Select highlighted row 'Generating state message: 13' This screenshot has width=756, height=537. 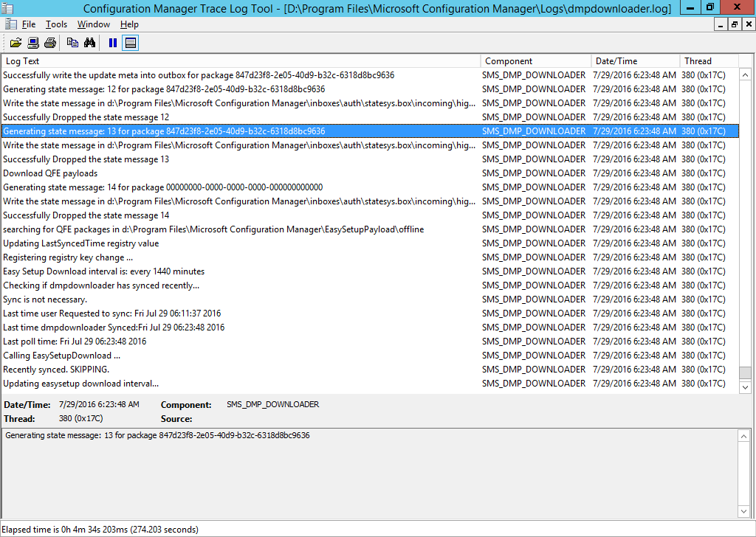pyautogui.click(x=370, y=131)
